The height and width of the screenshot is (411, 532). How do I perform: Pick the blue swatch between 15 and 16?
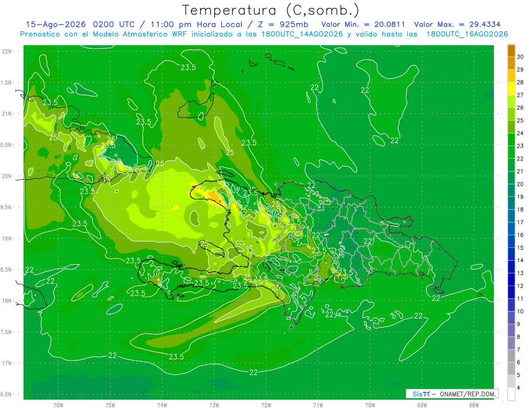[511, 241]
